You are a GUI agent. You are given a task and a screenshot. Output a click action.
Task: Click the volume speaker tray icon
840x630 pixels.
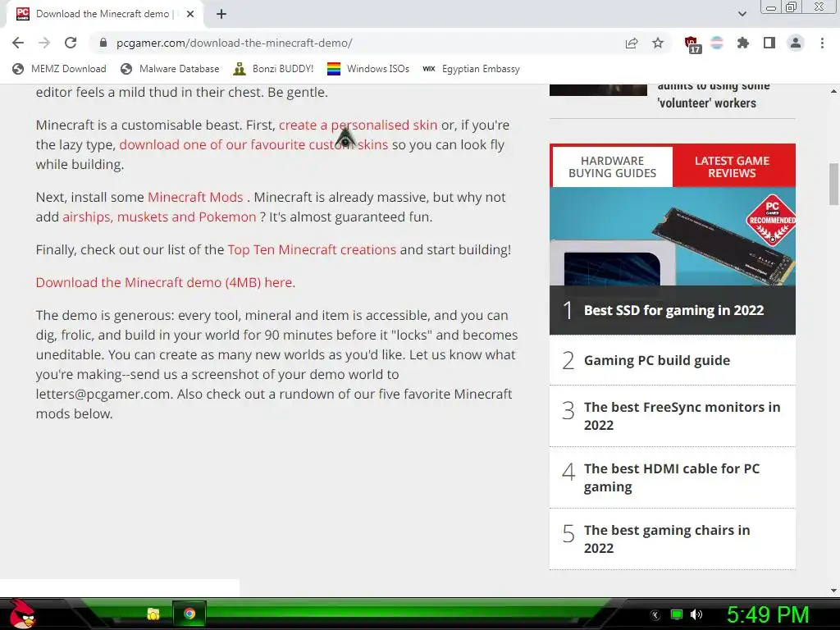pyautogui.click(x=696, y=614)
